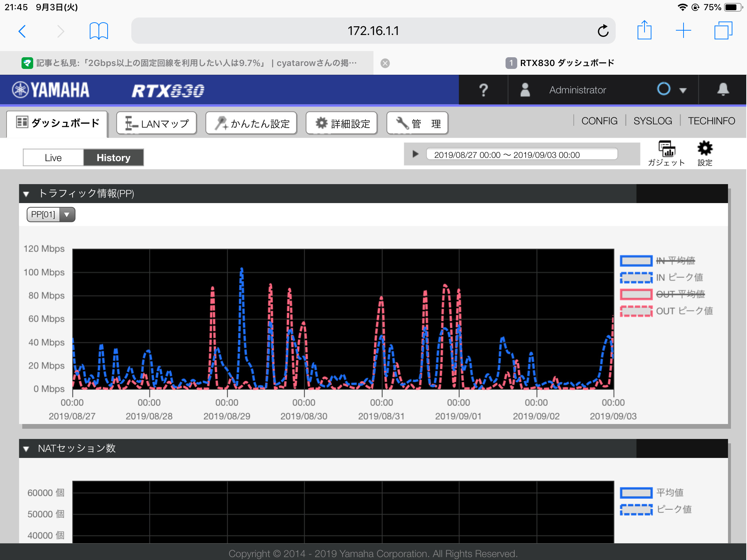The height and width of the screenshot is (560, 747).
Task: Switch dashboard to Live mode
Action: coord(53,157)
